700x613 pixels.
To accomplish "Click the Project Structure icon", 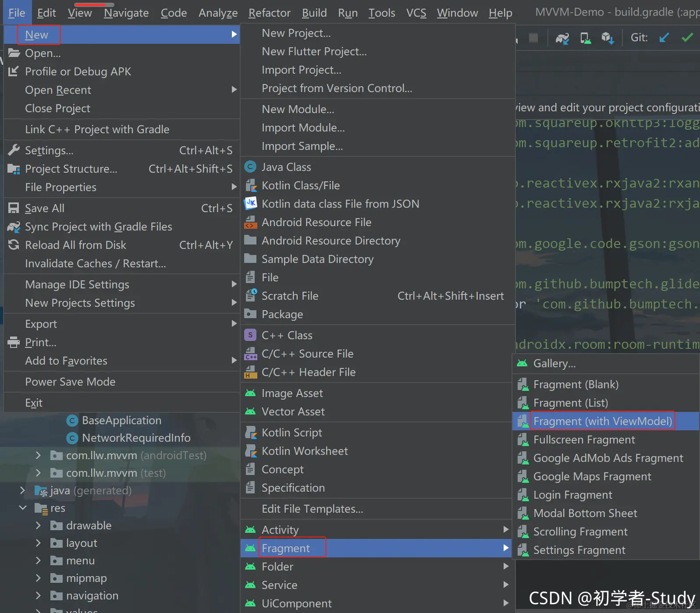I will [x=14, y=169].
